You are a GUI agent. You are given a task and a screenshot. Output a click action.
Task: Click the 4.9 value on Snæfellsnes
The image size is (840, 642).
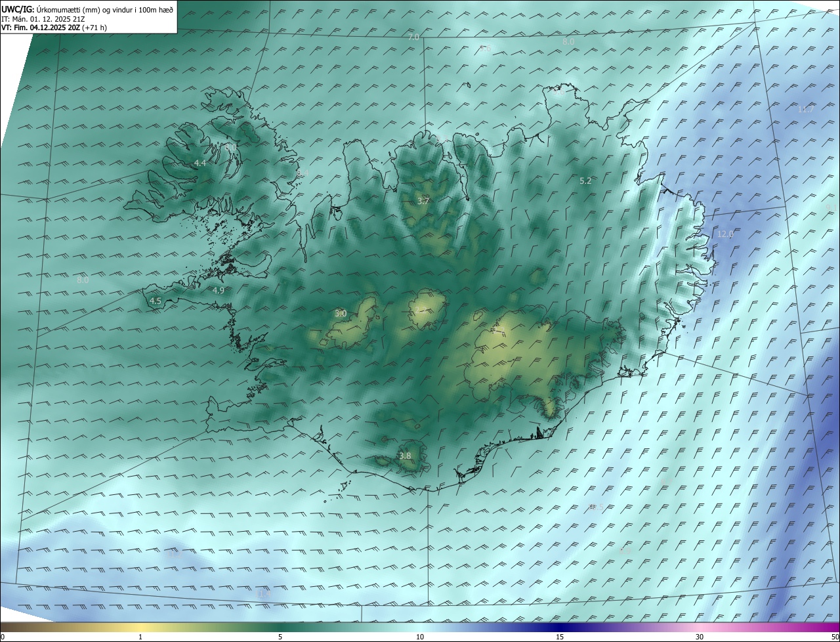(x=219, y=290)
